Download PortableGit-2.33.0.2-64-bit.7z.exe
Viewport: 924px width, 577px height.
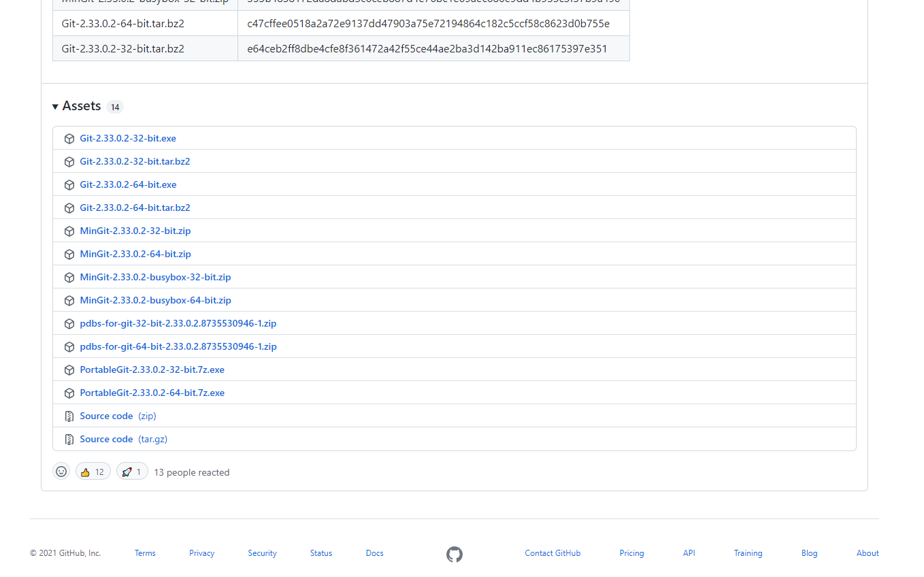(x=152, y=393)
